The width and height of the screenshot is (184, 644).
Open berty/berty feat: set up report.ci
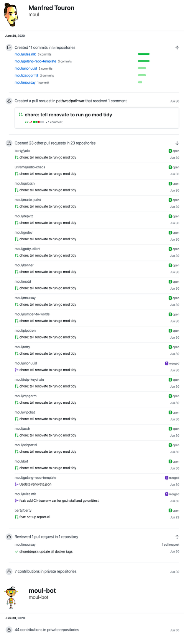pyautogui.click(x=34, y=517)
